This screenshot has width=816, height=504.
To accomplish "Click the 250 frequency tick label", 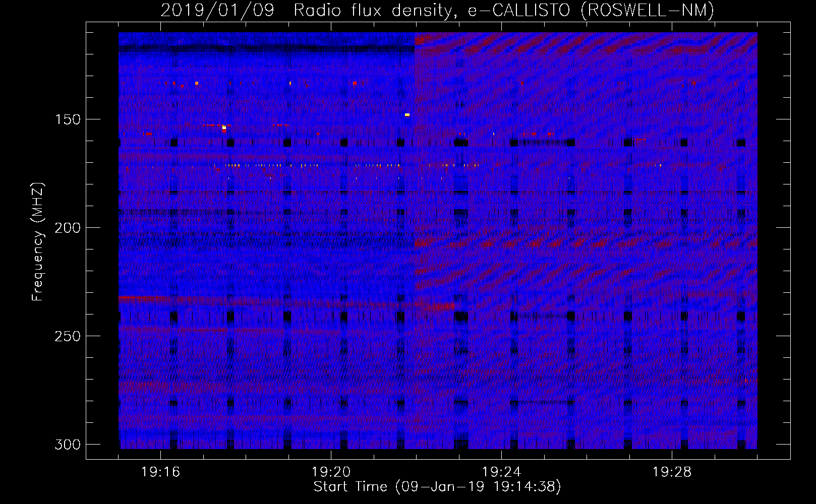I will click(x=68, y=336).
